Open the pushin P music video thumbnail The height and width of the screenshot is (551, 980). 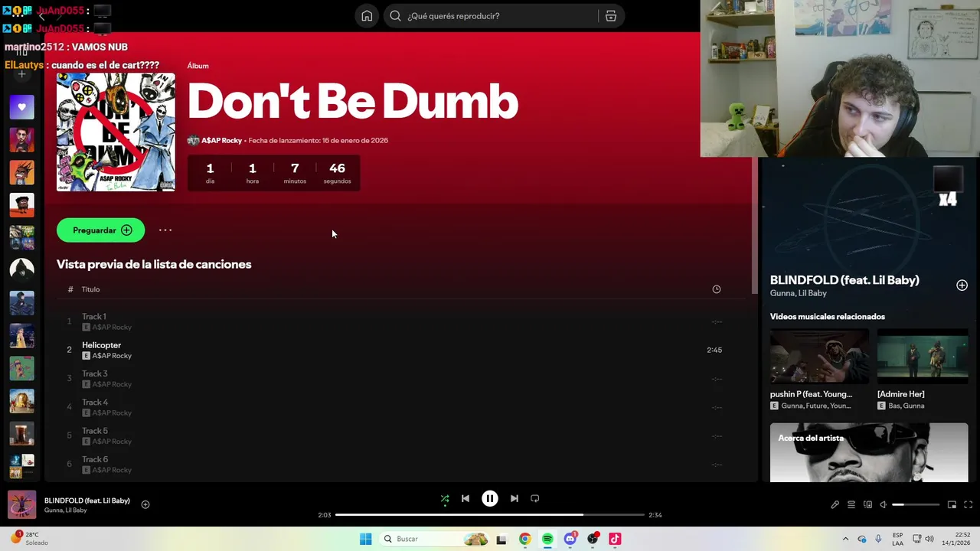click(819, 357)
